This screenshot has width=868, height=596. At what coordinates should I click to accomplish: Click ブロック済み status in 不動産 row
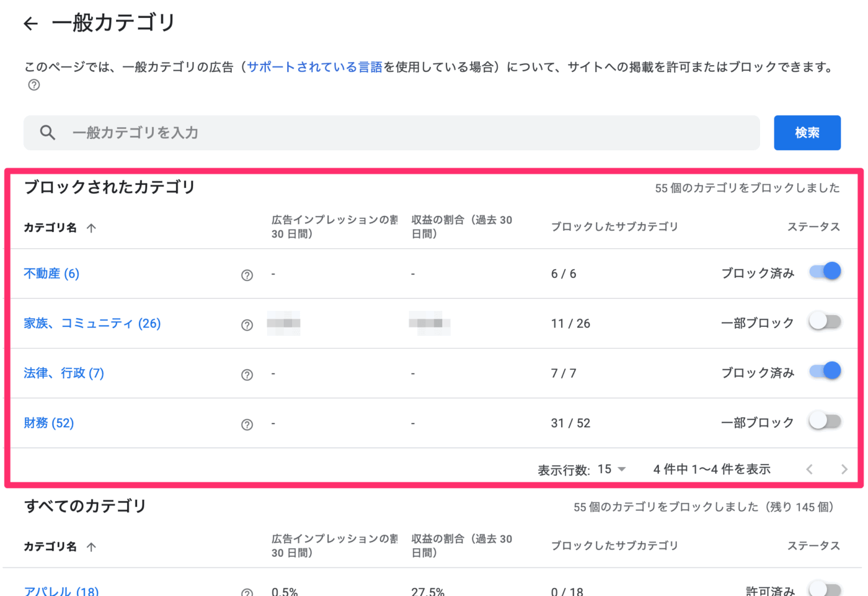pos(758,273)
